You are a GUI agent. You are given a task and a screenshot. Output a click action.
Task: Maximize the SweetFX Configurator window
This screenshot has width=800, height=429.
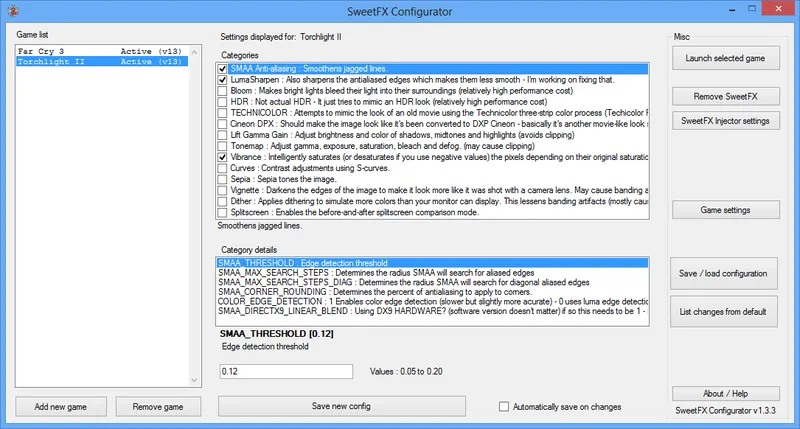752,9
